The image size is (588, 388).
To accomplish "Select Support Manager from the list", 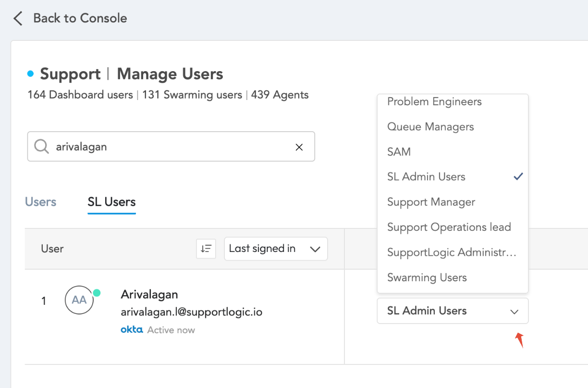I will (x=431, y=202).
